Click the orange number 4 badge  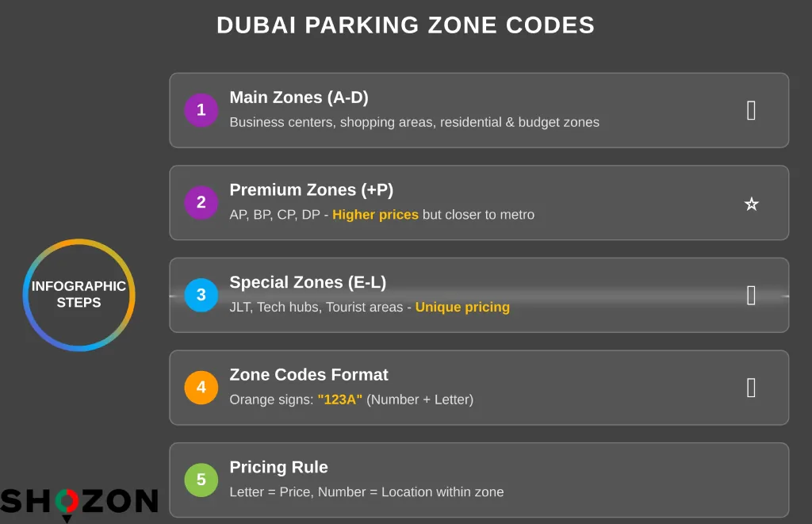(201, 388)
